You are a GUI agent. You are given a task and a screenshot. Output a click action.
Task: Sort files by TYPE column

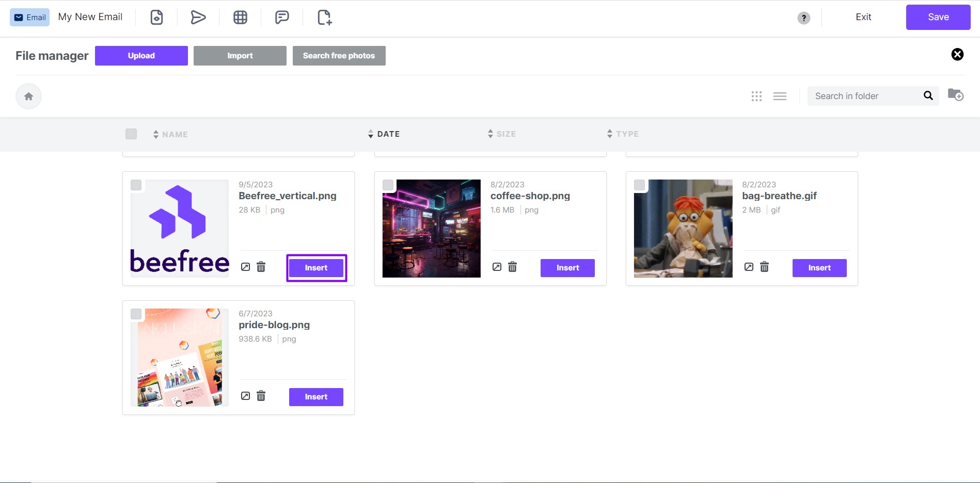coord(623,134)
